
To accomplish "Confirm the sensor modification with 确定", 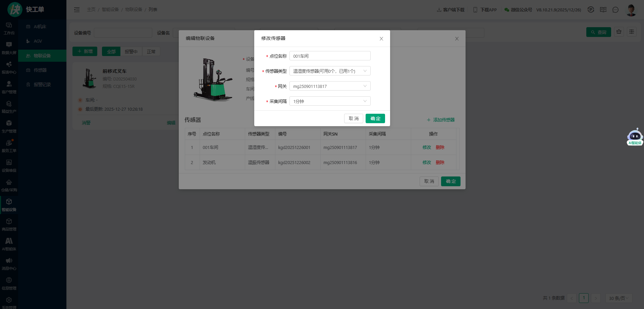I will (375, 118).
